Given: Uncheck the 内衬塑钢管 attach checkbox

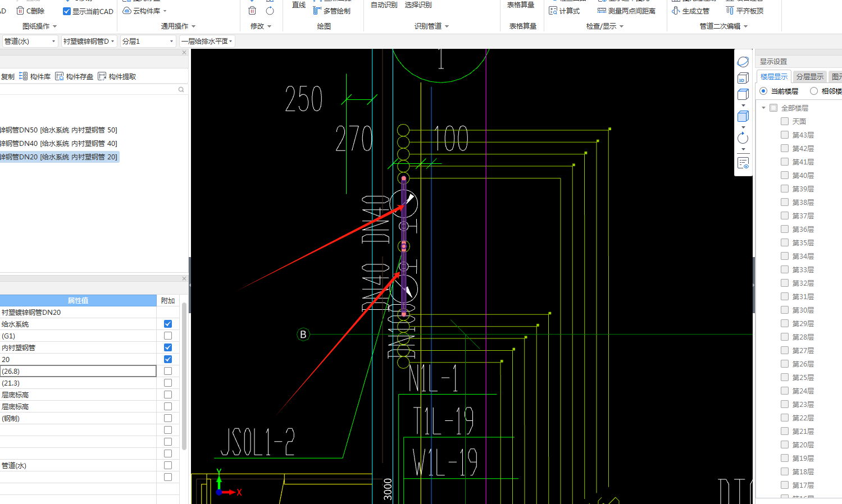Looking at the screenshot, I should point(168,347).
